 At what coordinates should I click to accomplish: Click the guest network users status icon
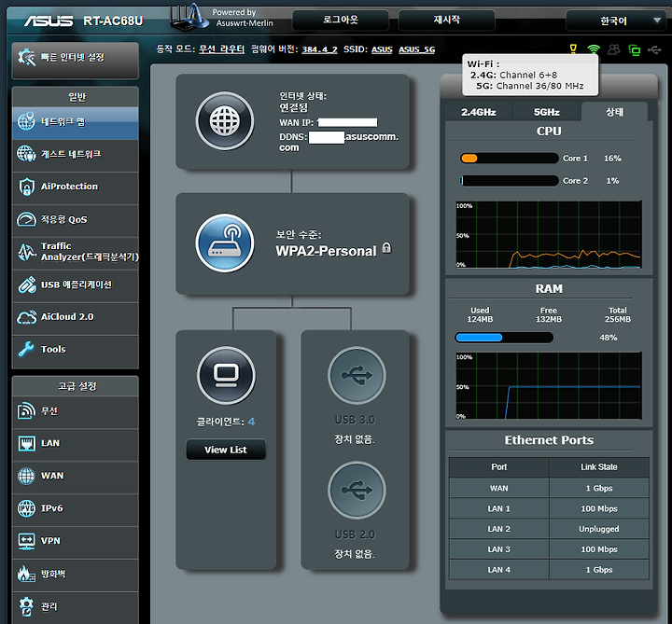(614, 49)
